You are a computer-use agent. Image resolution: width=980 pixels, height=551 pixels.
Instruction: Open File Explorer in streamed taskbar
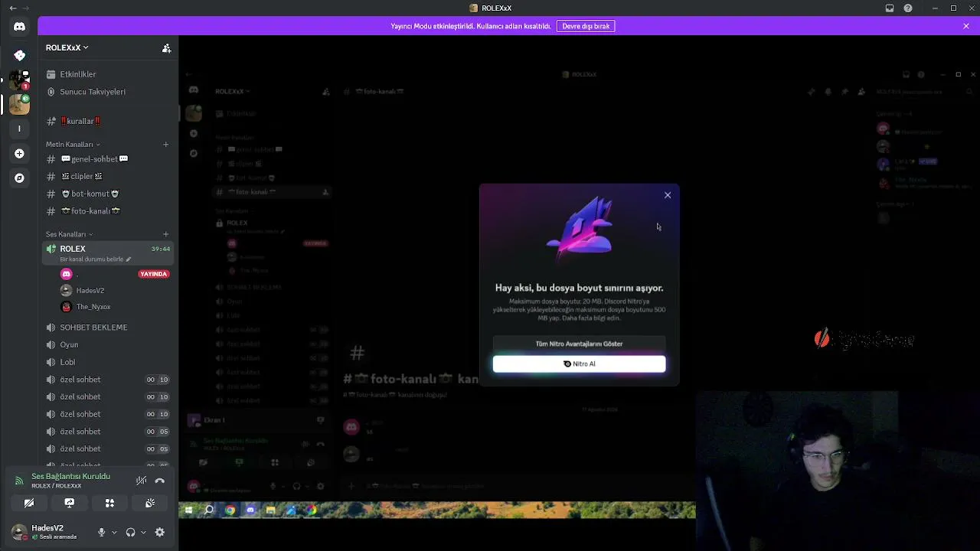270,510
